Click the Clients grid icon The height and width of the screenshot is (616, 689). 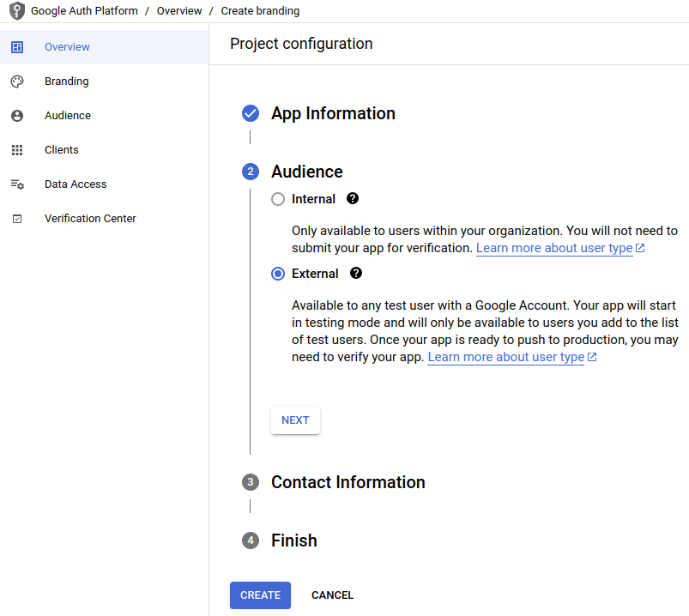tap(17, 150)
